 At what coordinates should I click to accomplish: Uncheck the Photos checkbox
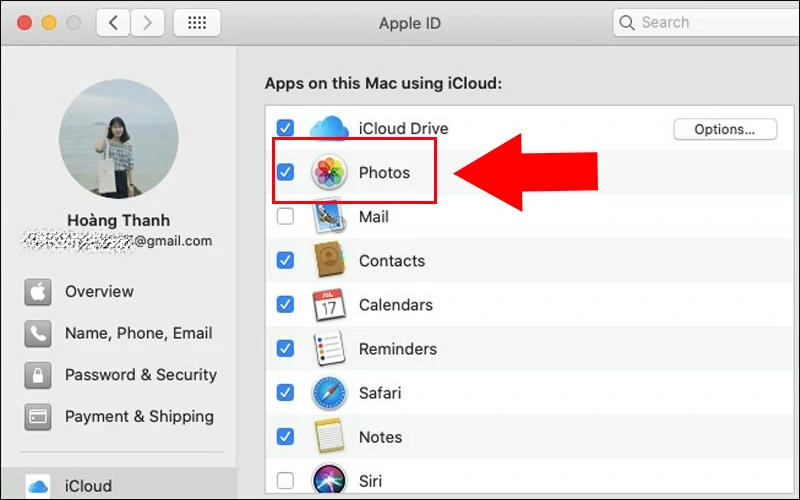coord(285,172)
